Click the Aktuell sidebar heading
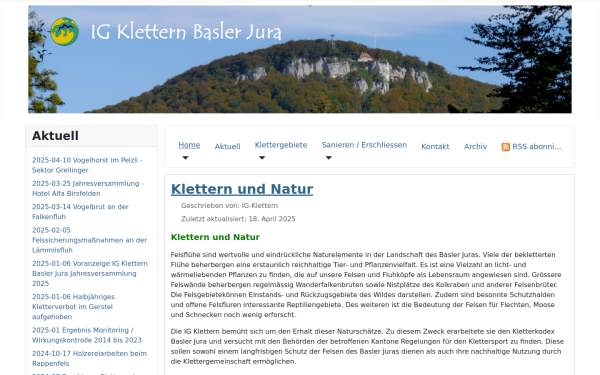Screen dimensions: 600x375 pos(55,136)
